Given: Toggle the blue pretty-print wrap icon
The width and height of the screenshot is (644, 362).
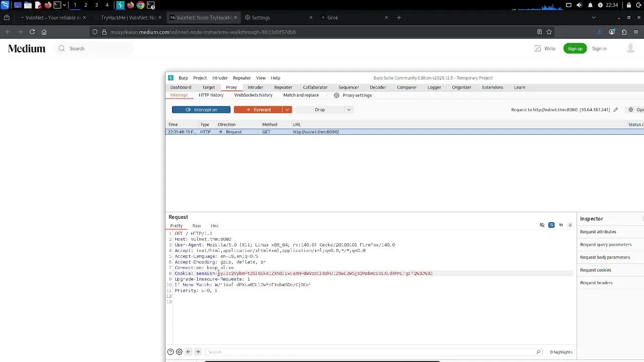Looking at the screenshot, I should [x=551, y=225].
